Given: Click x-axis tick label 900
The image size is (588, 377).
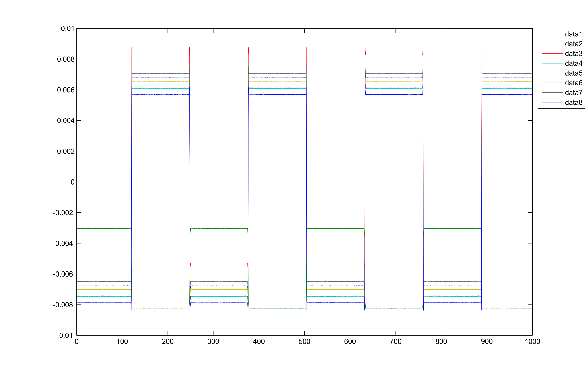Looking at the screenshot, I should click(x=487, y=342).
